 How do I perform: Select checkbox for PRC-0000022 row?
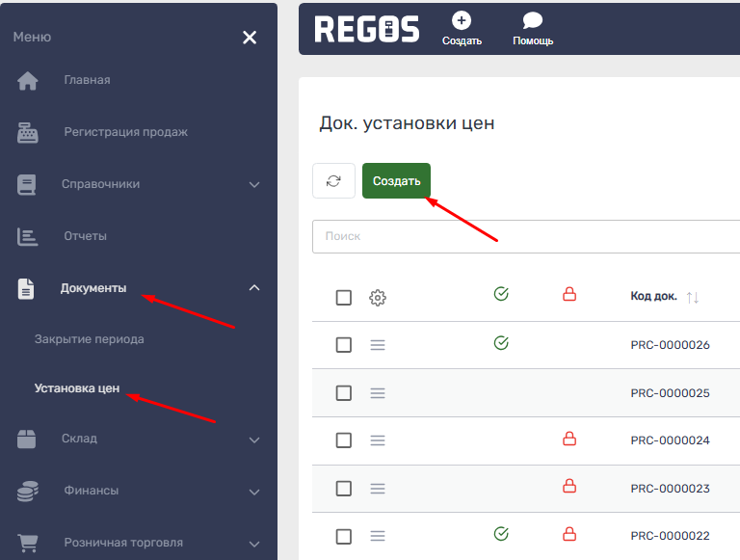click(x=344, y=536)
